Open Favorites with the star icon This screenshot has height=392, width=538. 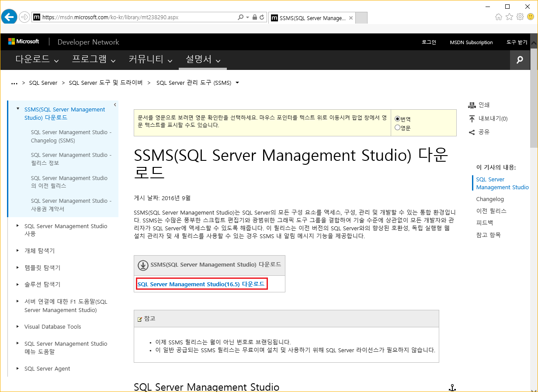[509, 17]
